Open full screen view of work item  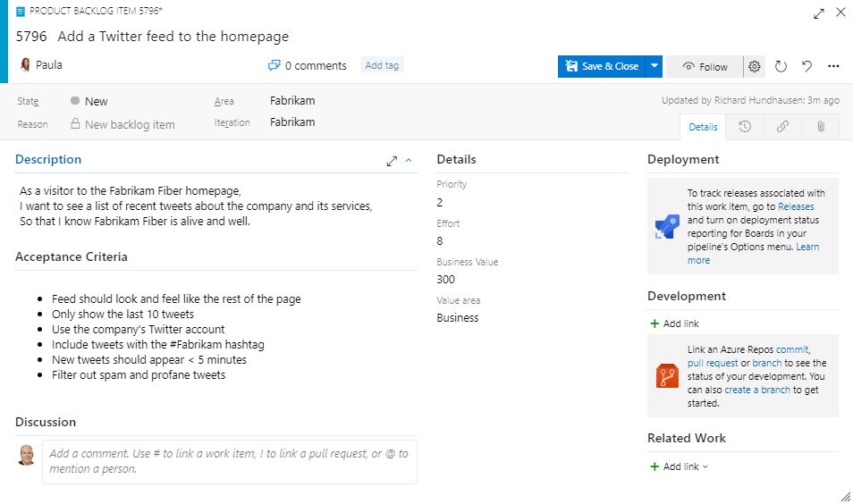819,13
